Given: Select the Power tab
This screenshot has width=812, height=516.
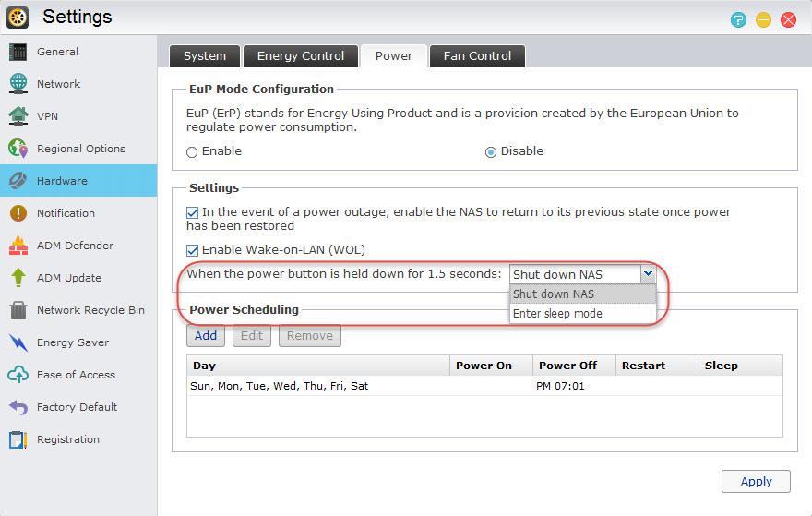Looking at the screenshot, I should [x=394, y=56].
